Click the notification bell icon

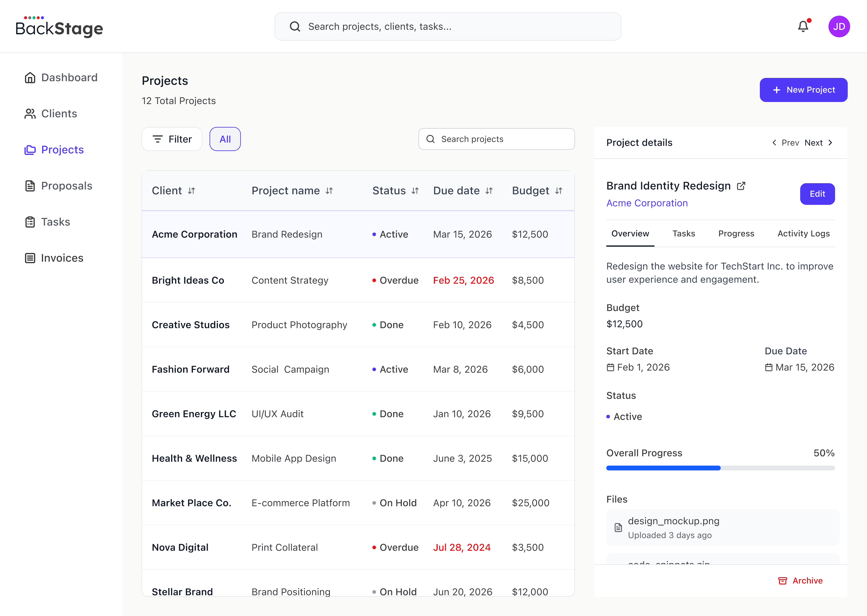[803, 26]
